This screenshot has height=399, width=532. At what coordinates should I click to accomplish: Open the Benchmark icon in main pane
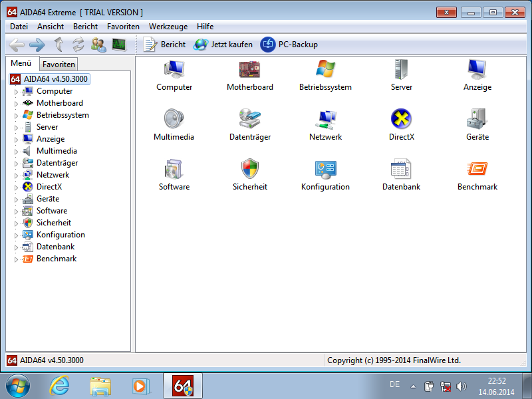coord(477,169)
